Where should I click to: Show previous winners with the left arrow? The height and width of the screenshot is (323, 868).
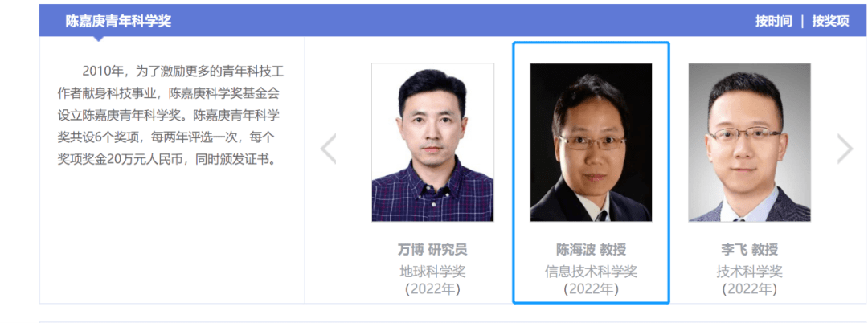[328, 149]
